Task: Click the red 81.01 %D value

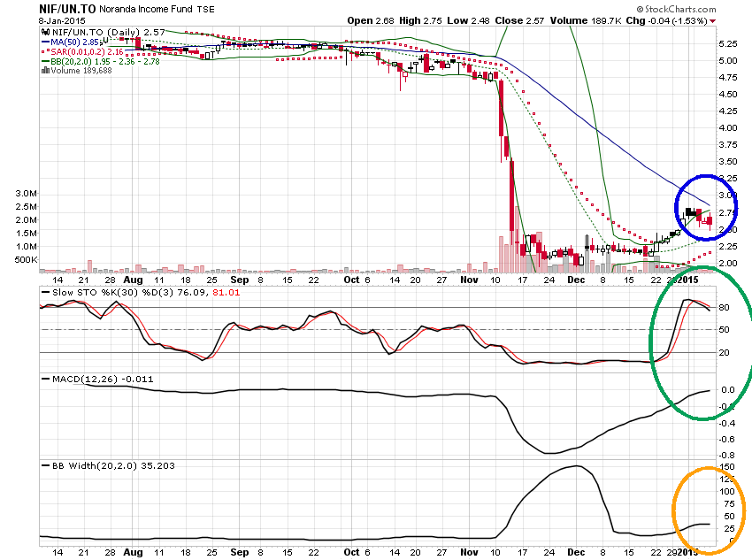Action: (x=226, y=293)
